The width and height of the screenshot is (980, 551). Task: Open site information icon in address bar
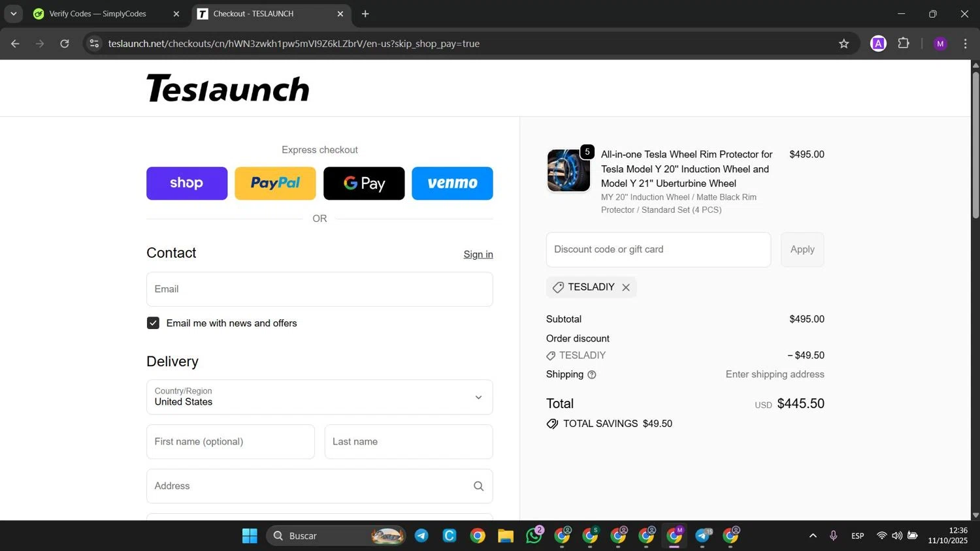94,44
